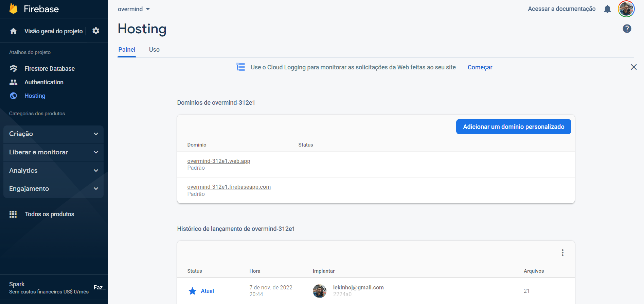Click the 7 de nov. de 2022 timestamp
The image size is (644, 304).
pyautogui.click(x=271, y=287)
